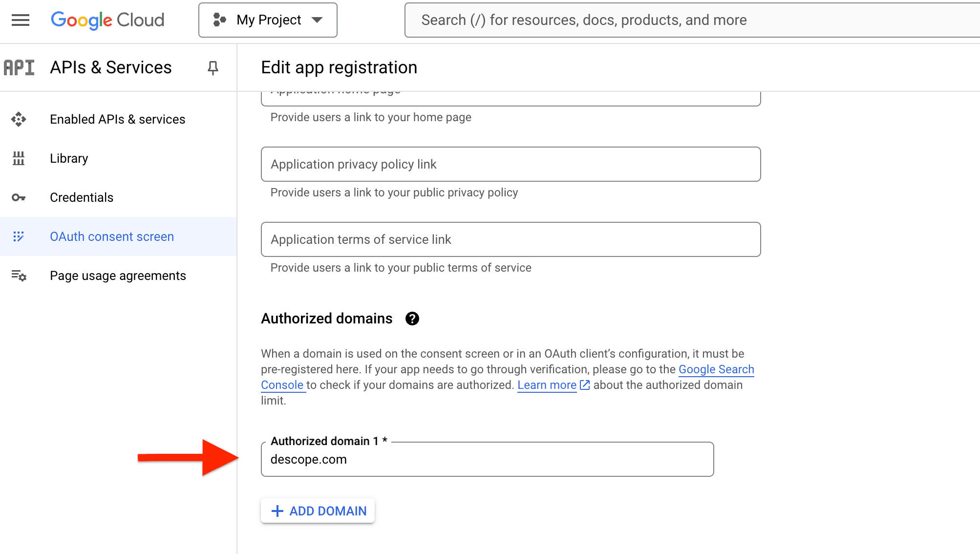The image size is (980, 554).
Task: Focus the Application terms of service field
Action: [511, 239]
